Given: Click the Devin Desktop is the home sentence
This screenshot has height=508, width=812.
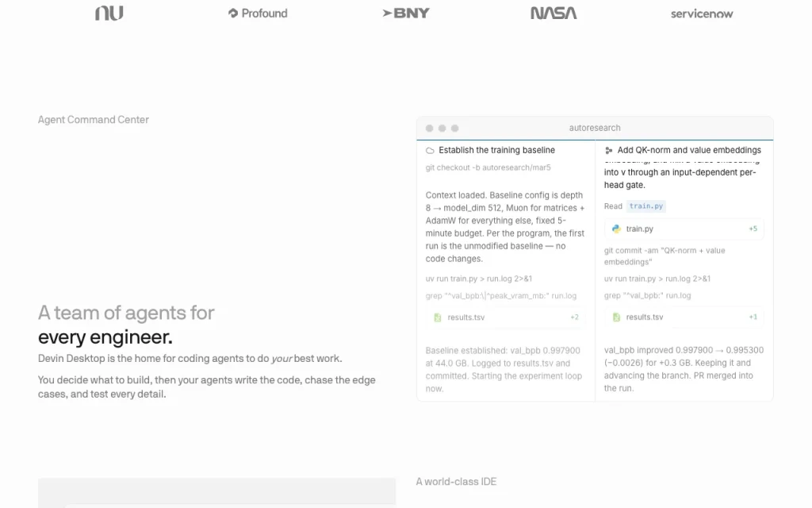Looking at the screenshot, I should [190, 359].
